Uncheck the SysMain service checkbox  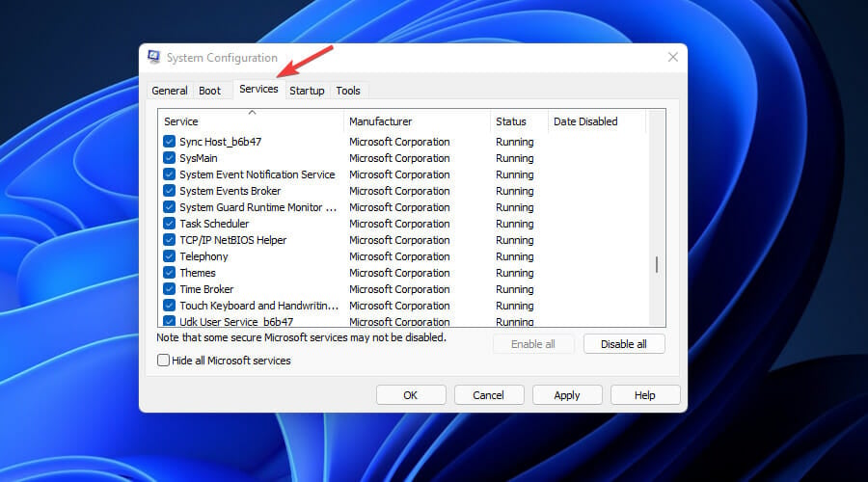point(170,158)
